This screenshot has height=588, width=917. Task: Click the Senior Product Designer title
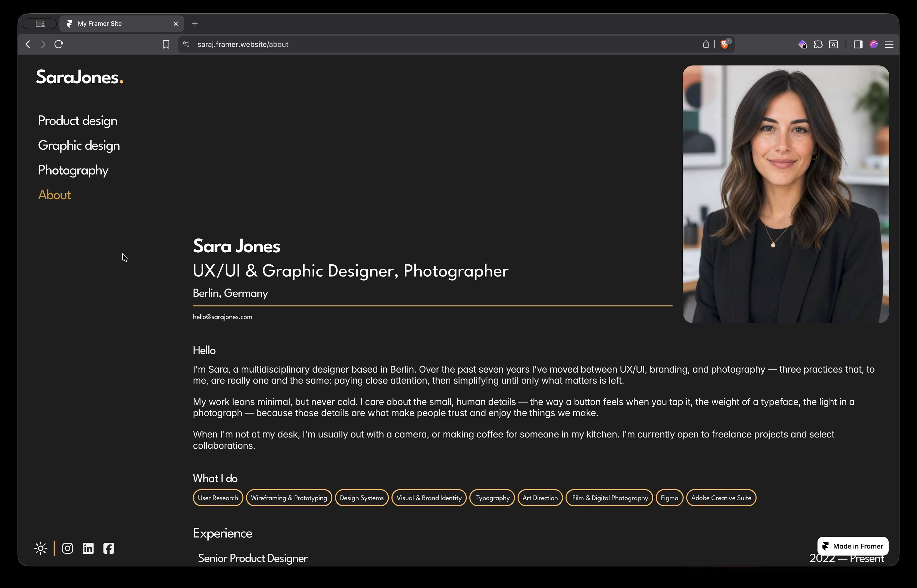pos(253,558)
